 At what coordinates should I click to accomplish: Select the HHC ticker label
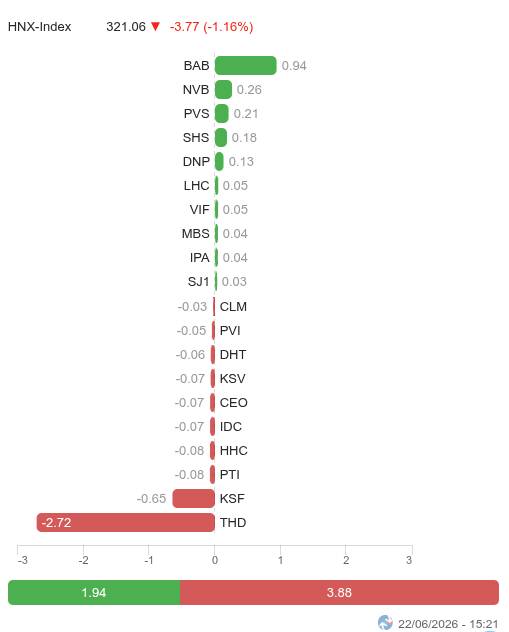(233, 451)
